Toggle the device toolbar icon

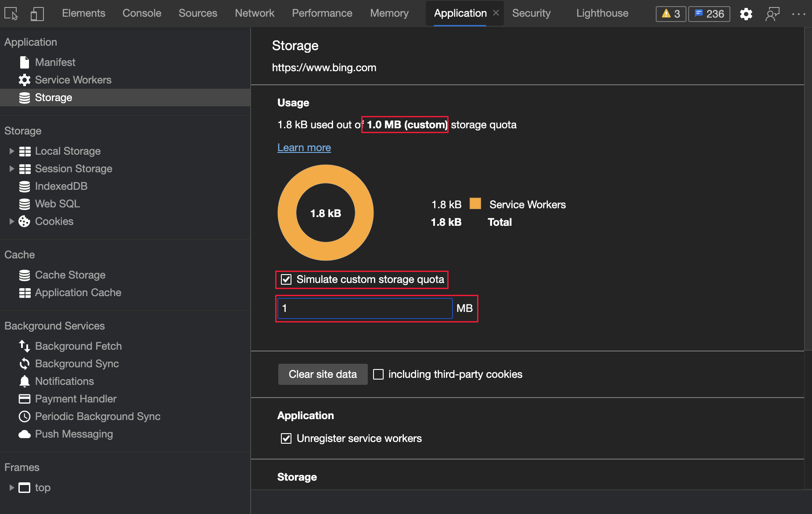[37, 13]
